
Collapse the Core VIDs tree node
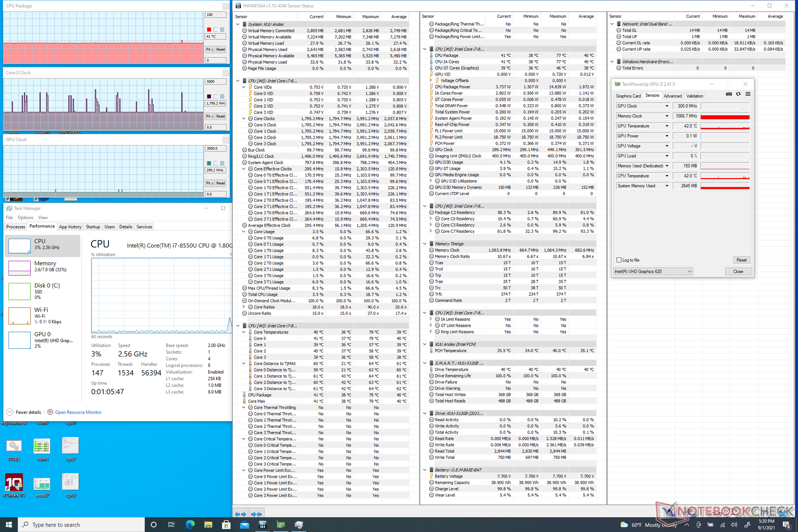[x=244, y=87]
